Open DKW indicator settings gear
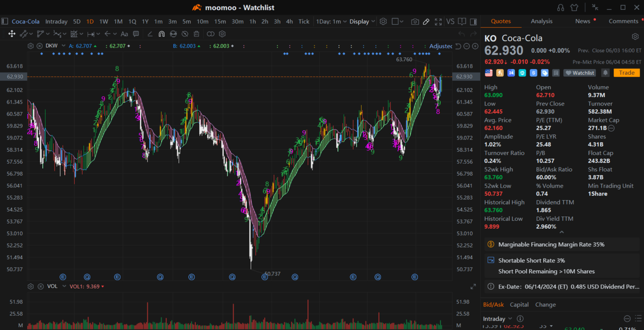644x330 pixels. (31, 46)
